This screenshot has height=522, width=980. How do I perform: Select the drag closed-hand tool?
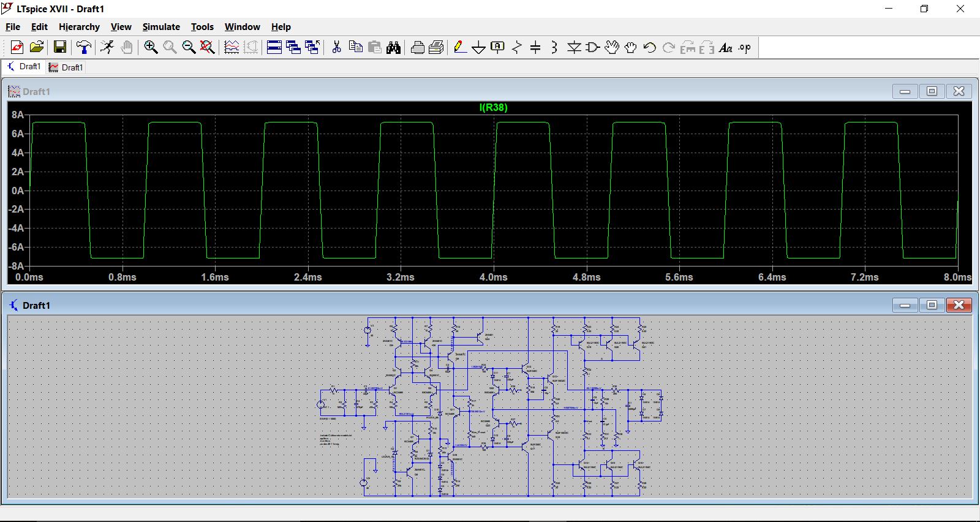(x=631, y=47)
